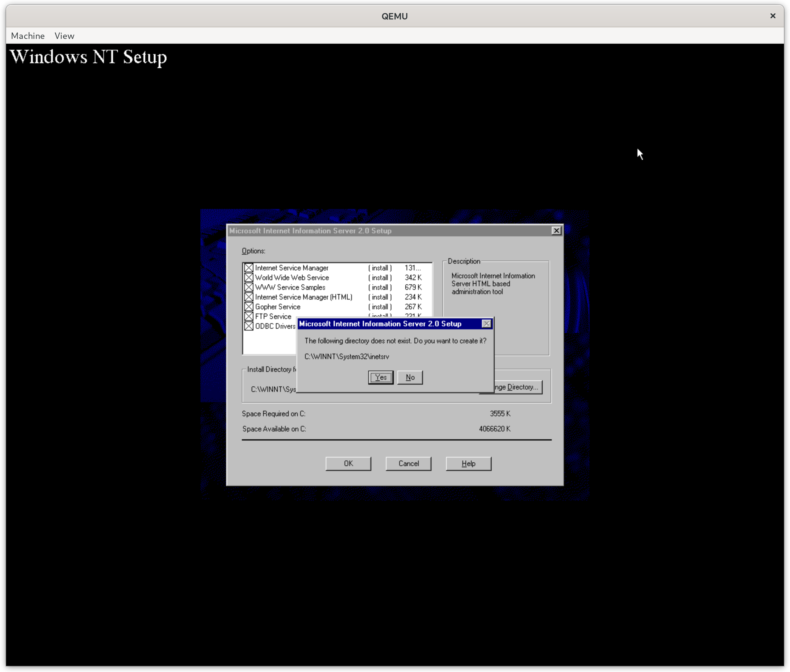Close the QEMU window
This screenshot has height=672, width=790.
pos(772,15)
